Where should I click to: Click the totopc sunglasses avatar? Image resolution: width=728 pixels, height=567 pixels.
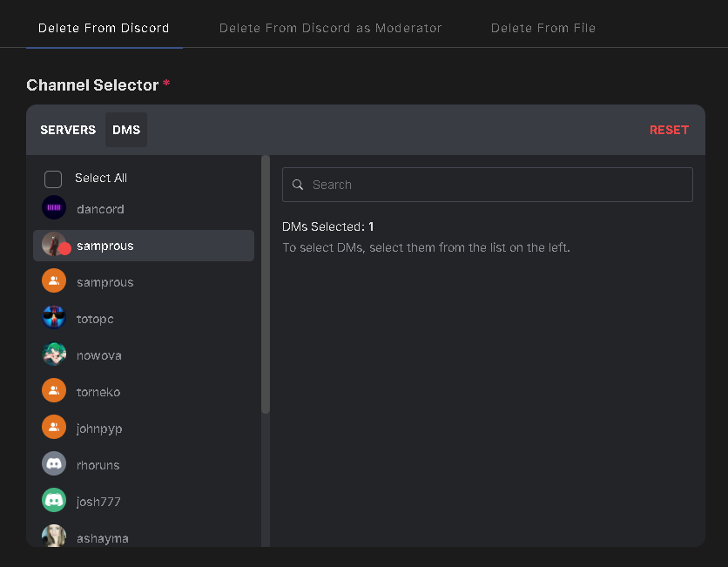tap(54, 318)
